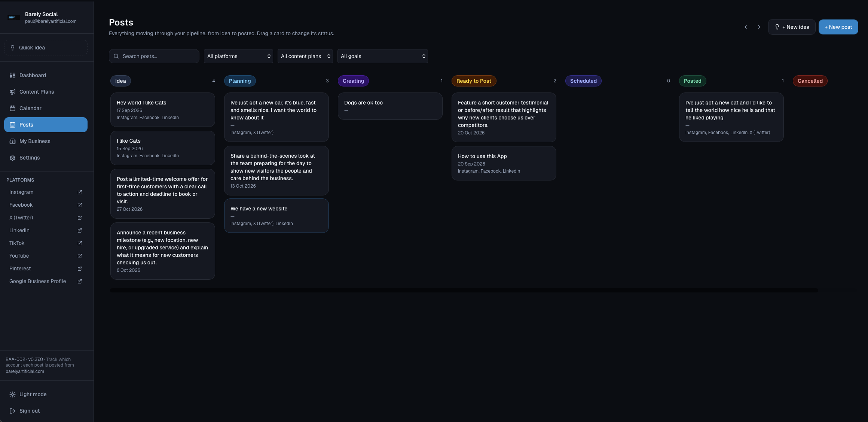Open the All platforms dropdown
The height and width of the screenshot is (422, 868).
(x=238, y=56)
